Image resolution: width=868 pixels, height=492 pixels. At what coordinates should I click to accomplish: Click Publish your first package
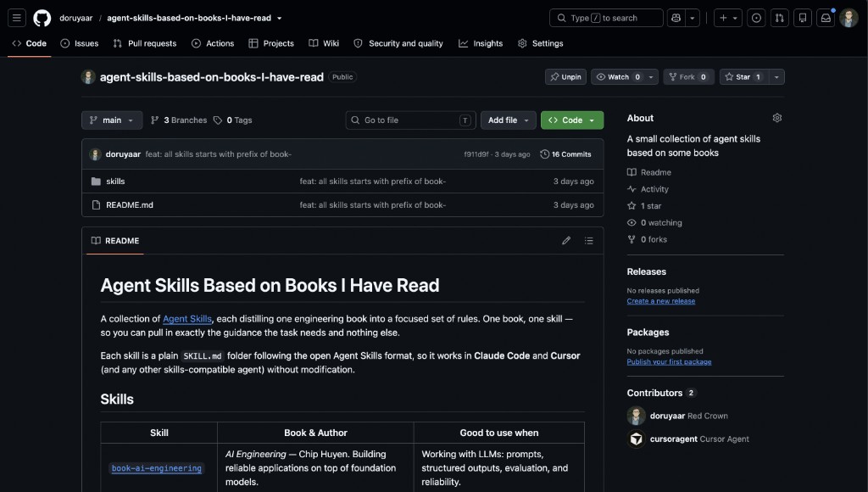670,362
